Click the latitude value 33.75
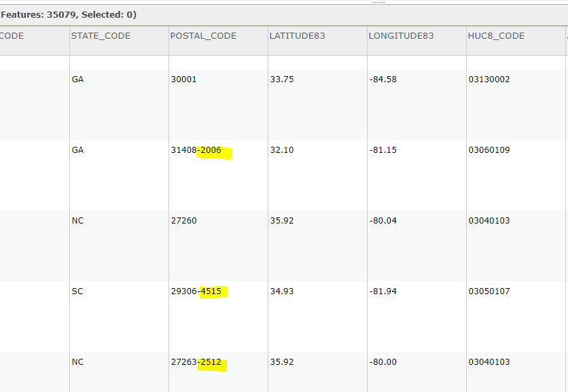568x392 pixels. [282, 79]
